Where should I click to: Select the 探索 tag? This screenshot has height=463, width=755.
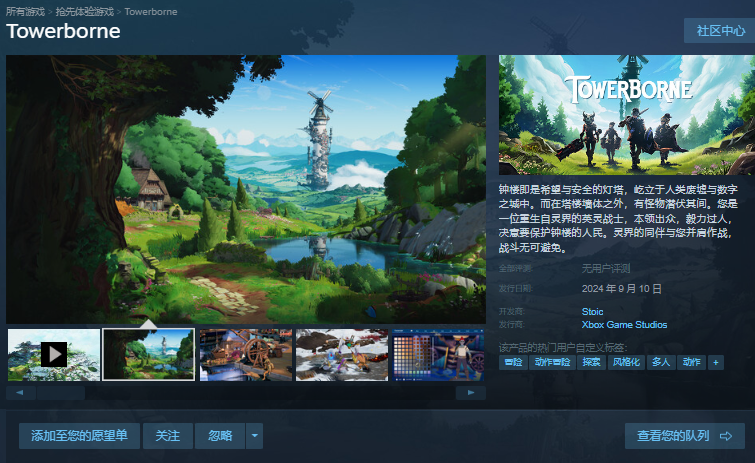tap(591, 362)
